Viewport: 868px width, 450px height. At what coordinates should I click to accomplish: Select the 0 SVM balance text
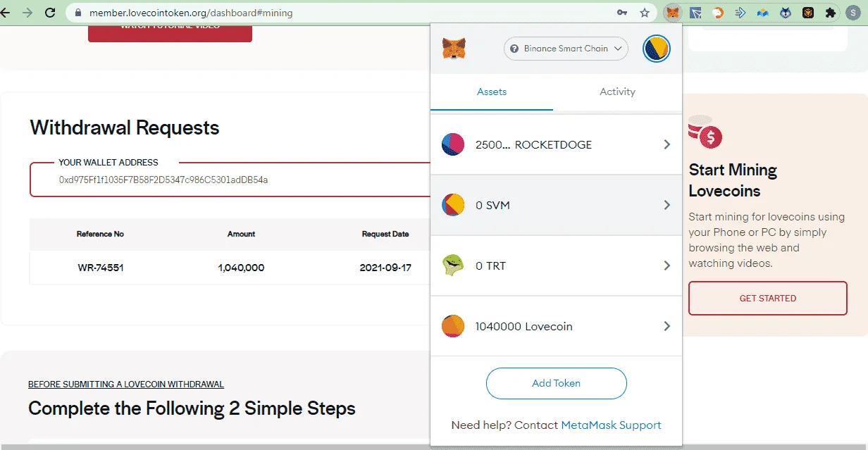click(492, 205)
